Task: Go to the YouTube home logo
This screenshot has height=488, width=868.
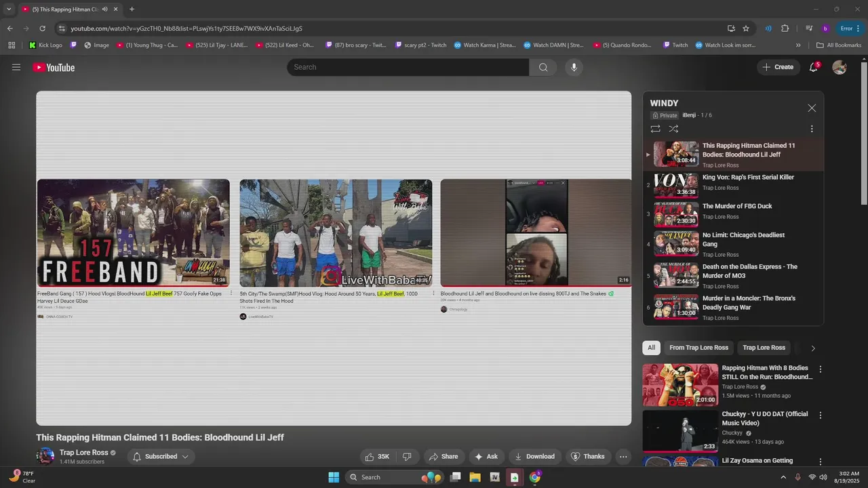Action: click(54, 67)
